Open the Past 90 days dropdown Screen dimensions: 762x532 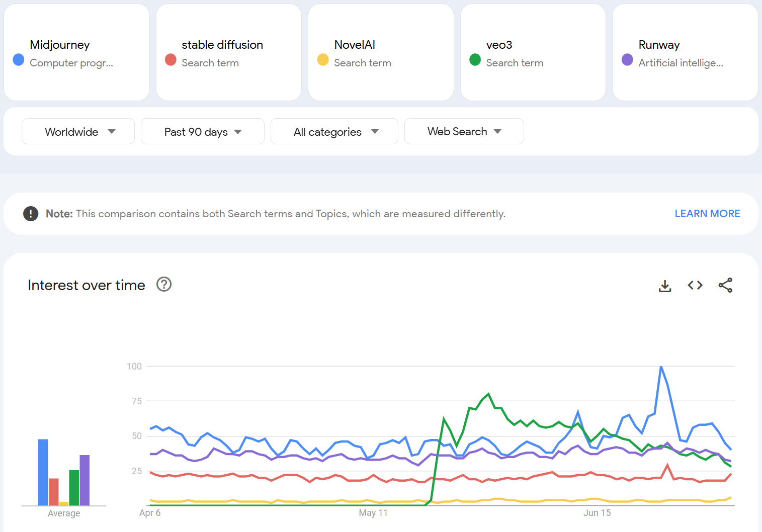202,132
